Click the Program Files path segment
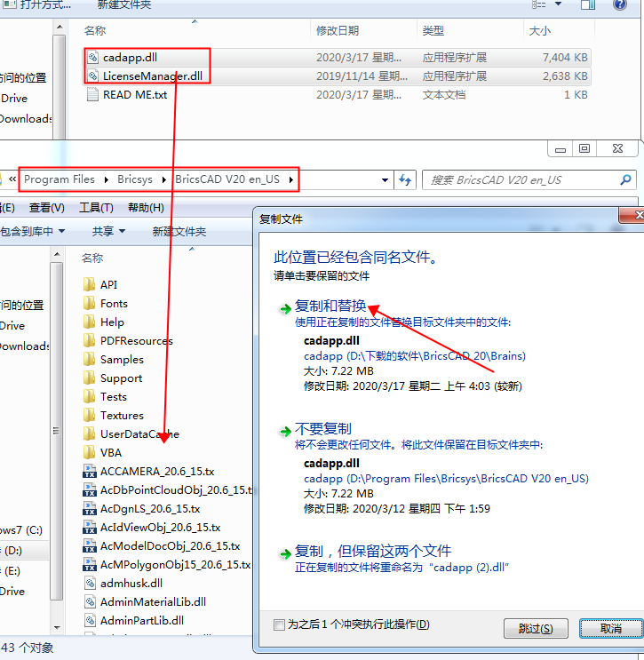The height and width of the screenshot is (660, 644). (x=60, y=179)
